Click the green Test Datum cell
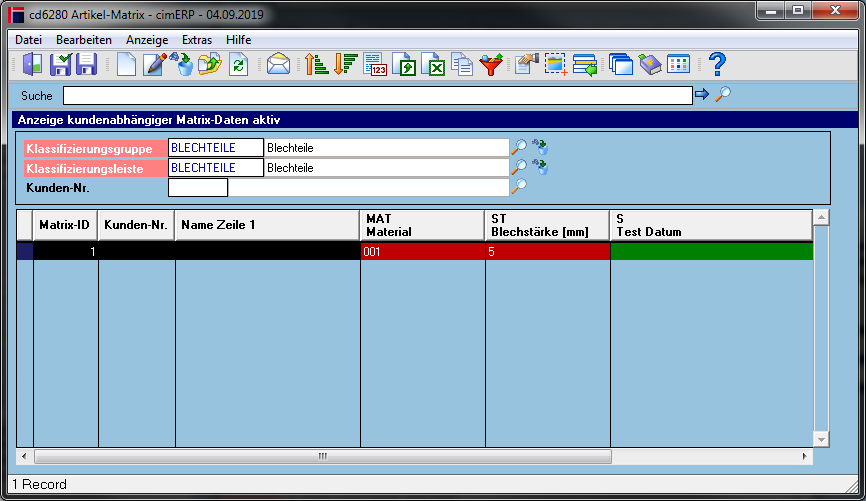 711,251
